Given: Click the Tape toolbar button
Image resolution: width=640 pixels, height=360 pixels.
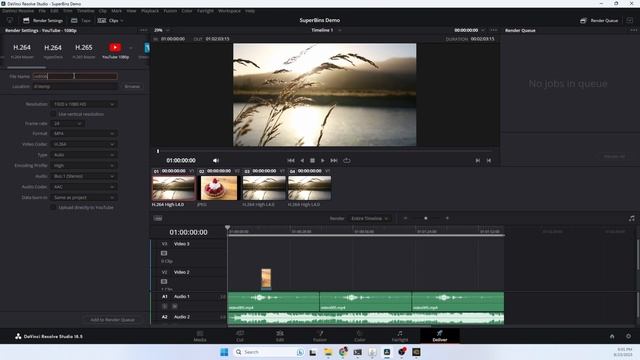Looking at the screenshot, I should [81, 20].
